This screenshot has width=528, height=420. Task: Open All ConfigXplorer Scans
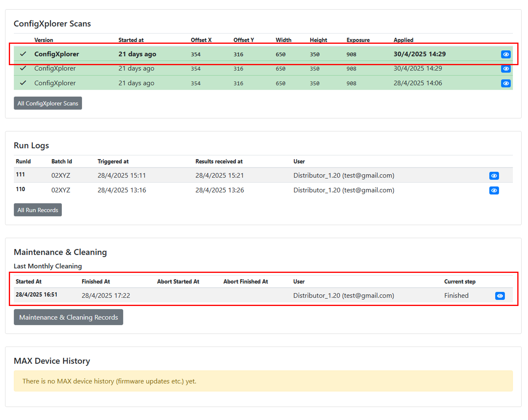pyautogui.click(x=48, y=103)
